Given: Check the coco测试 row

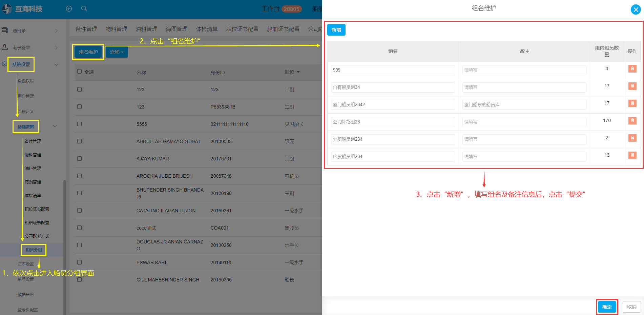Looking at the screenshot, I should (x=79, y=228).
